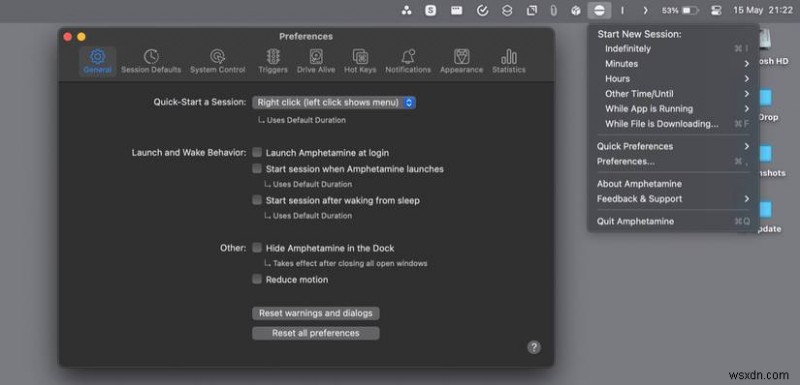
Task: Click the help question mark button
Action: coord(534,347)
